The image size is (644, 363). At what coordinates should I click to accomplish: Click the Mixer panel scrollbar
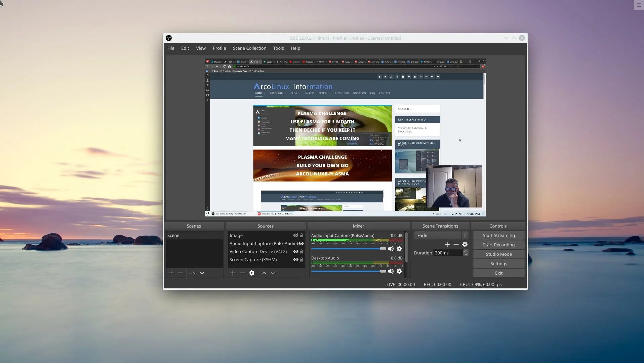pyautogui.click(x=407, y=247)
